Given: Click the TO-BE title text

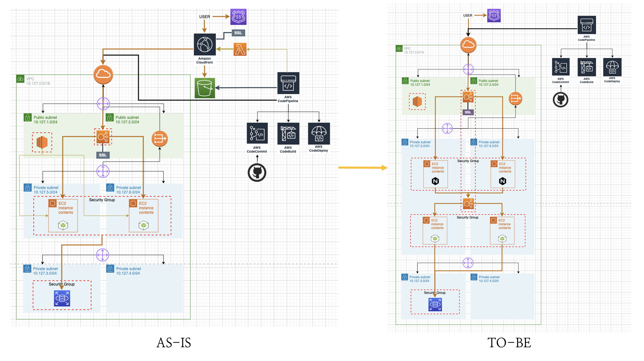Looking at the screenshot, I should point(509,343).
